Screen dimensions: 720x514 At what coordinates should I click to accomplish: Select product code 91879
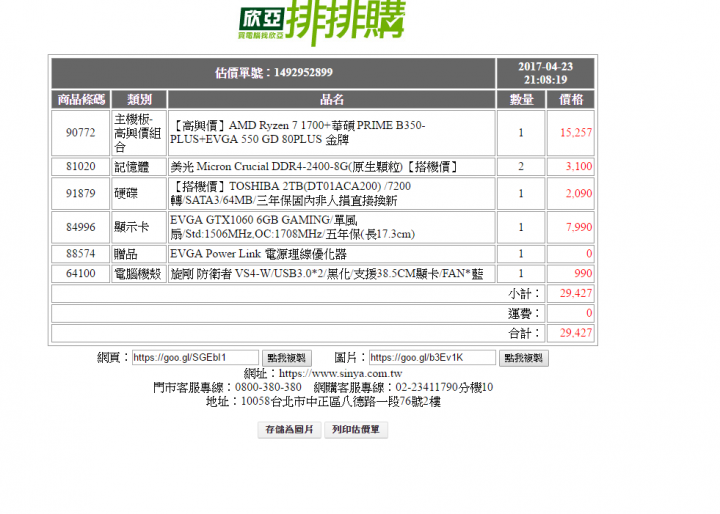tap(80, 193)
